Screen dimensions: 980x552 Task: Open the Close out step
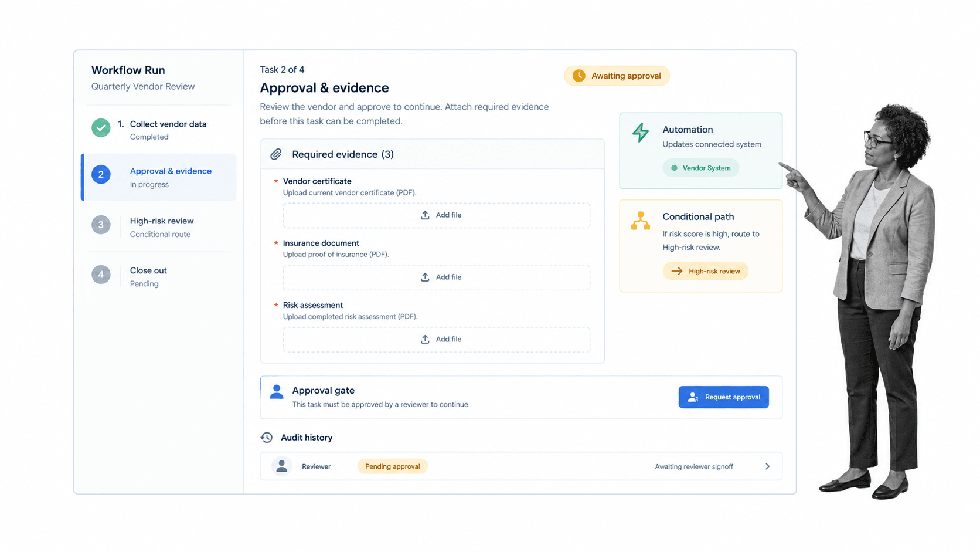159,276
